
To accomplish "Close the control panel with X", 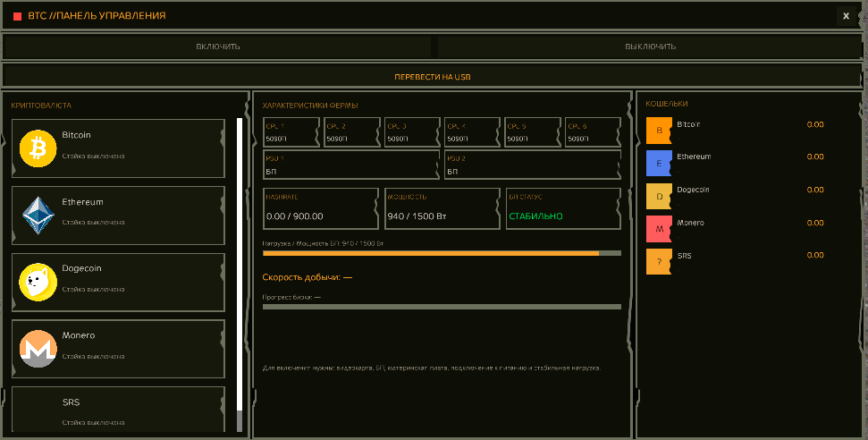I will [846, 16].
